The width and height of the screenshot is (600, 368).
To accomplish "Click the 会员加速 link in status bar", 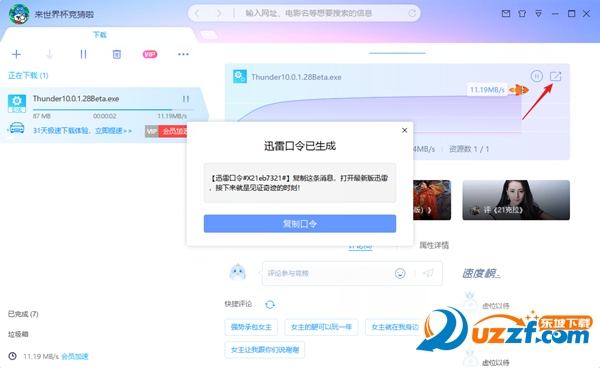I will pyautogui.click(x=75, y=357).
